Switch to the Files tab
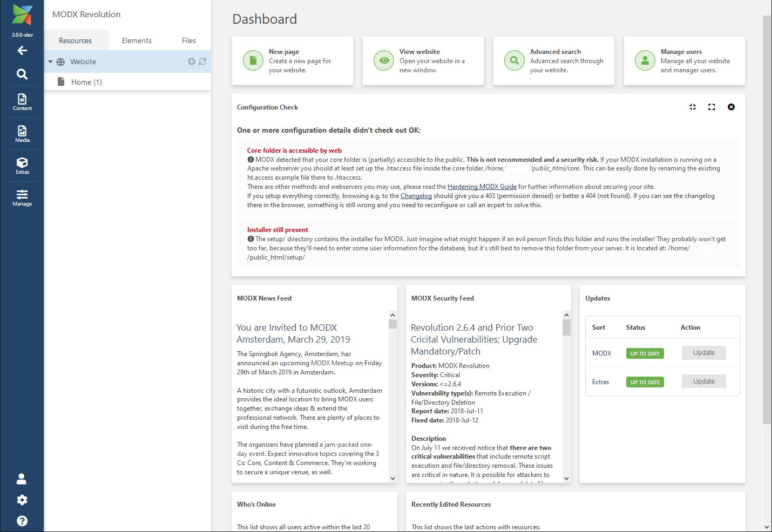 [189, 40]
